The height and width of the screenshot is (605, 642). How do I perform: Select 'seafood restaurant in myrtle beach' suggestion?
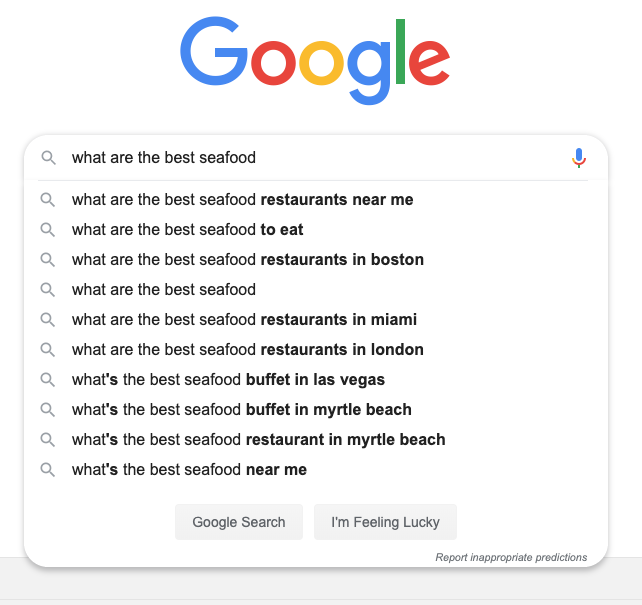point(315,439)
